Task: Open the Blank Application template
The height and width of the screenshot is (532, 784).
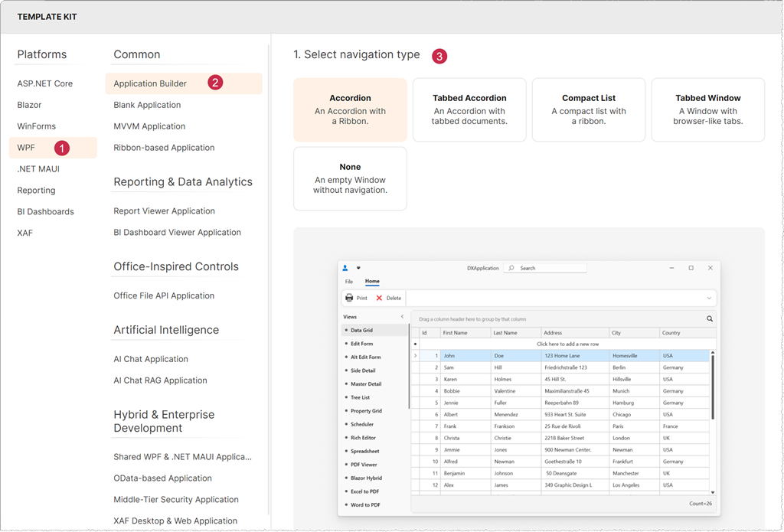Action: pos(147,104)
